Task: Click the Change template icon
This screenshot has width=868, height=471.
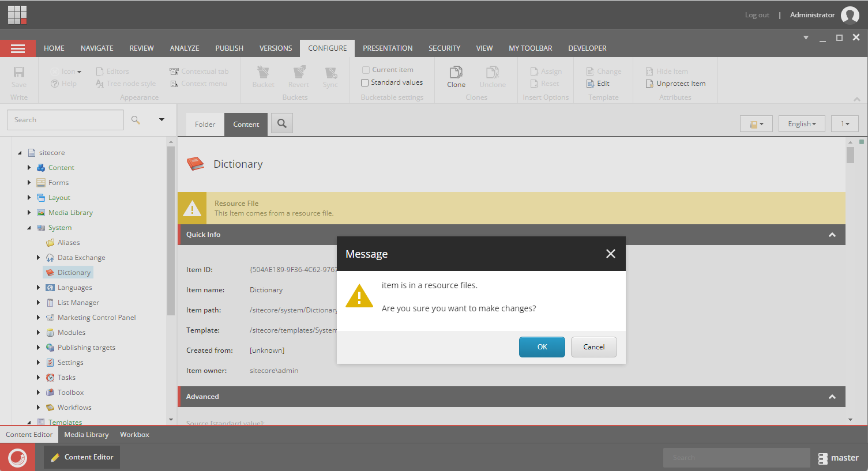Action: [590, 71]
